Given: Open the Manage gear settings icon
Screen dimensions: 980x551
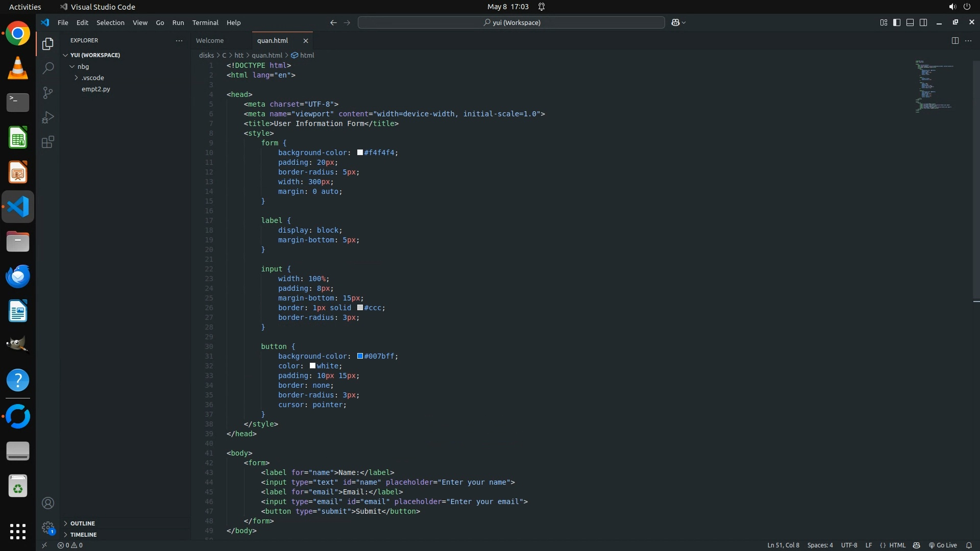Looking at the screenshot, I should (48, 528).
